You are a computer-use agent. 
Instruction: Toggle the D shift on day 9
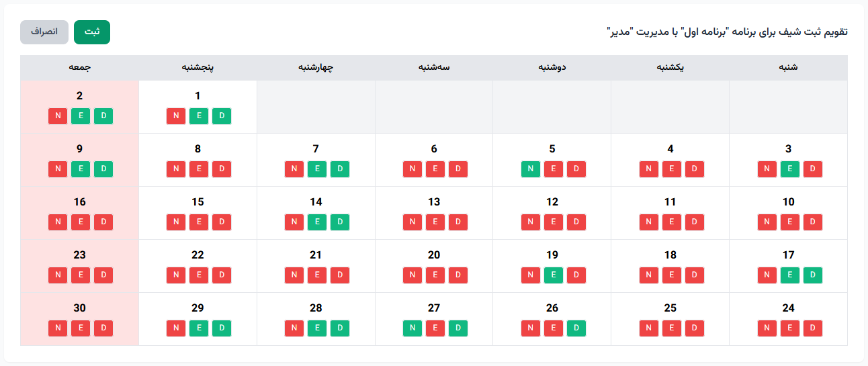[x=103, y=169]
